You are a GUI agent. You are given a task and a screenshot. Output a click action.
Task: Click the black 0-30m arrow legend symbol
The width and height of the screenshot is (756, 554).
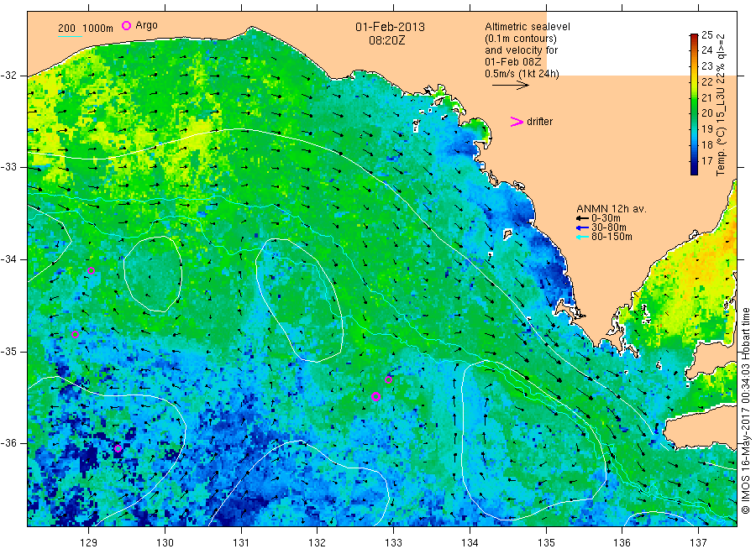(x=582, y=218)
